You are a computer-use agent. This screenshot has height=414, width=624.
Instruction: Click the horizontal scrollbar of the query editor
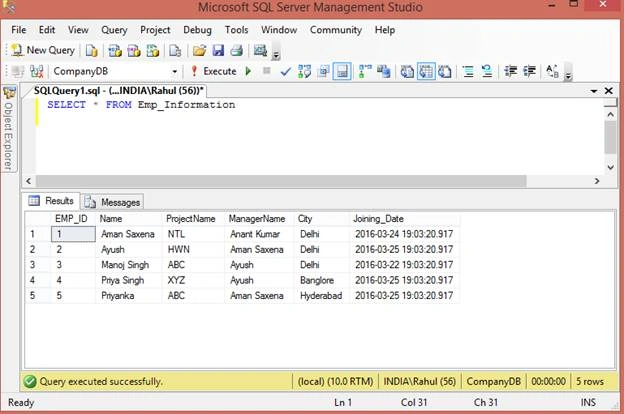tap(281, 181)
